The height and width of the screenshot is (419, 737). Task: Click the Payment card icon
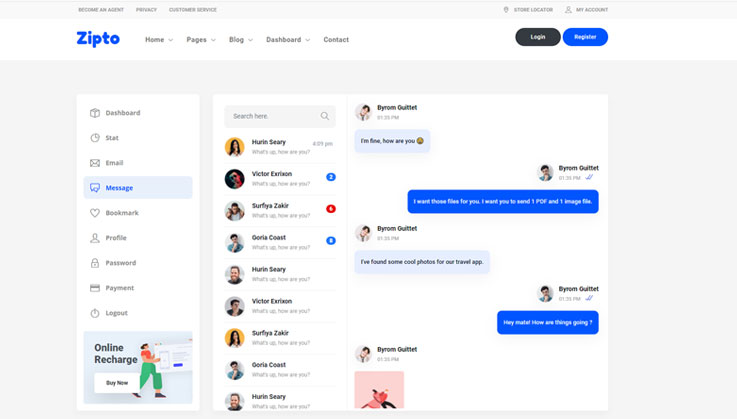(95, 288)
